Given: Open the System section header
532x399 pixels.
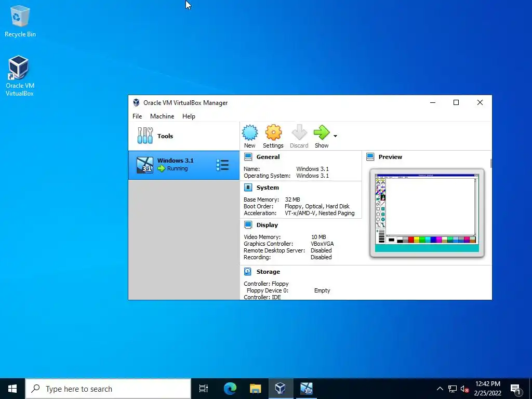Looking at the screenshot, I should coord(268,188).
